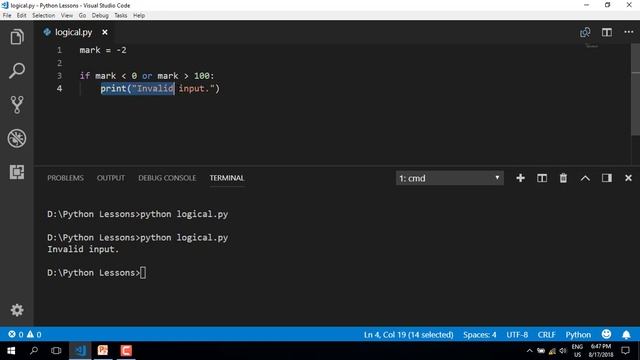
Task: Change language mode via 'Python'
Action: point(578,335)
